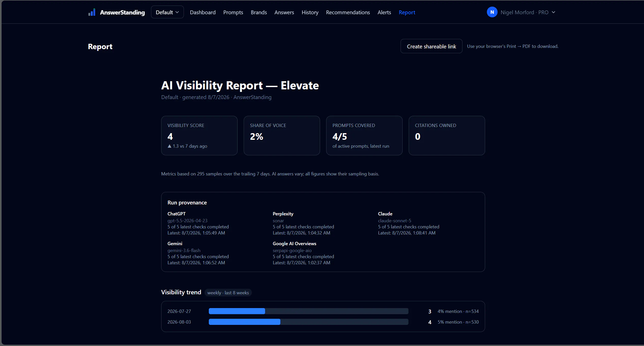This screenshot has height=346, width=644.
Task: Click the AnswerStanding bar-chart logo icon
Action: (92, 12)
